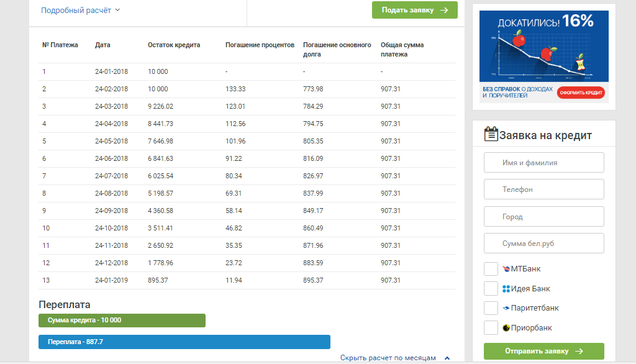Viewport: 636px width, 364px height.
Task: Click the № Платежа column header
Action: coord(60,45)
